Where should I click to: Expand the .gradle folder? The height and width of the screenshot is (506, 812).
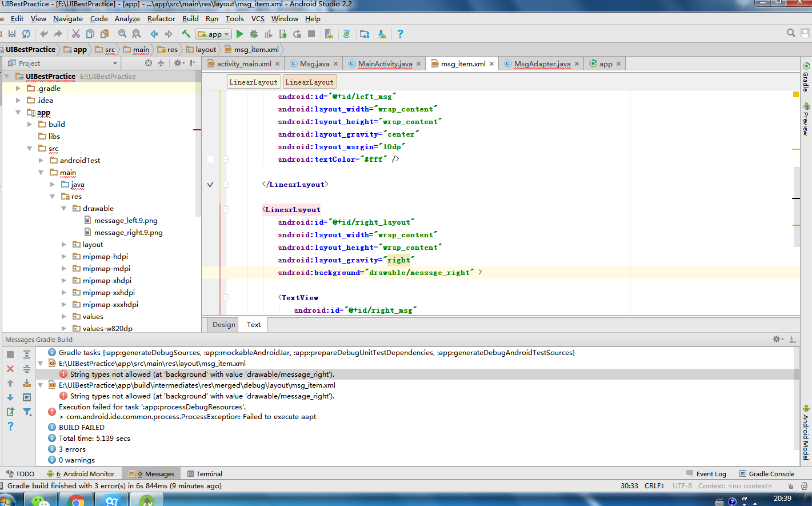[x=18, y=89]
